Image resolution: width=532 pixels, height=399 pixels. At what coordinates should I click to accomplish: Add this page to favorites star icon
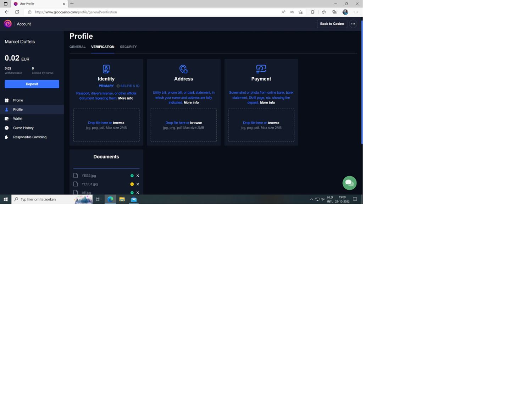tap(300, 12)
